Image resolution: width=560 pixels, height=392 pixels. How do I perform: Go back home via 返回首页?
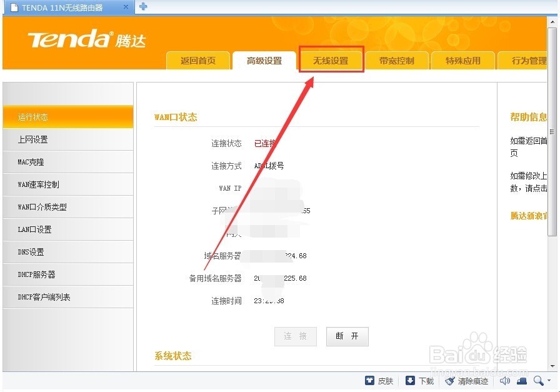(198, 61)
